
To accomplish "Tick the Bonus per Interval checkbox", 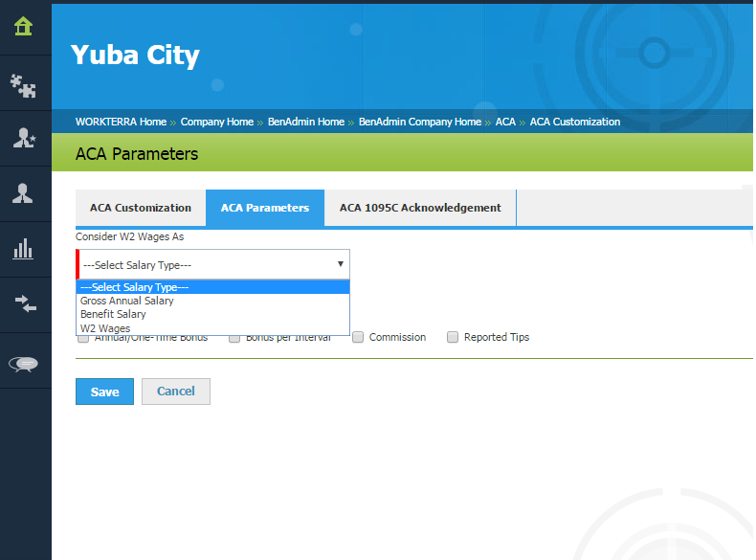I will (x=234, y=338).
